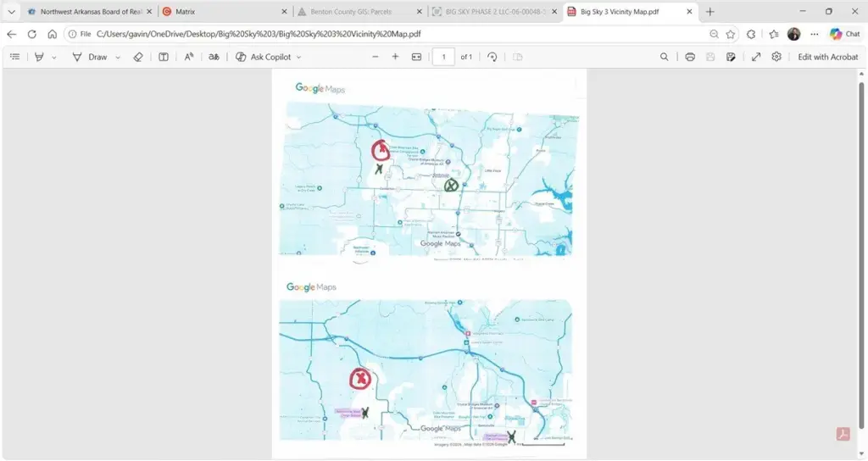868x461 pixels.
Task: Click the red Acrobat floating icon
Action: 843,434
